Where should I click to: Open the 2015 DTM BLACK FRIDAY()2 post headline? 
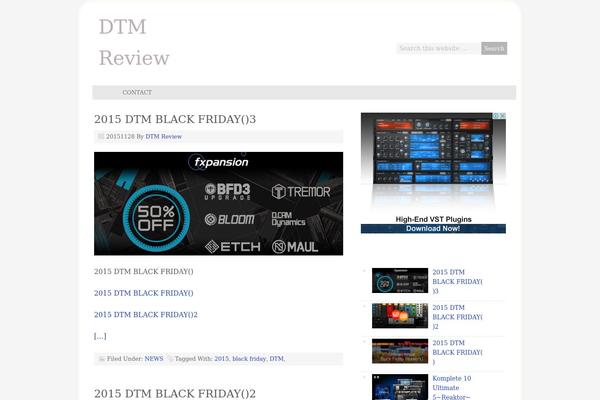175,393
